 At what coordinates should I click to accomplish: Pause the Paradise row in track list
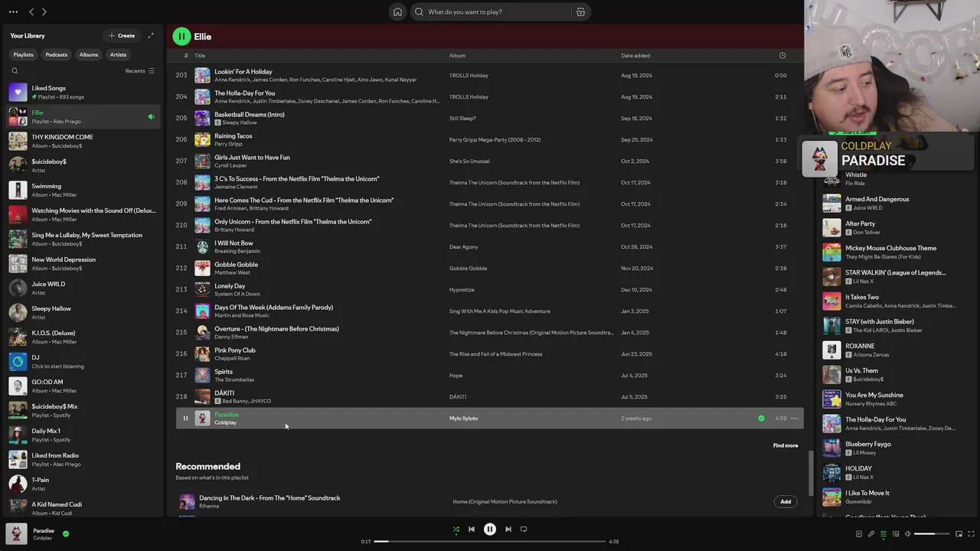tap(185, 418)
